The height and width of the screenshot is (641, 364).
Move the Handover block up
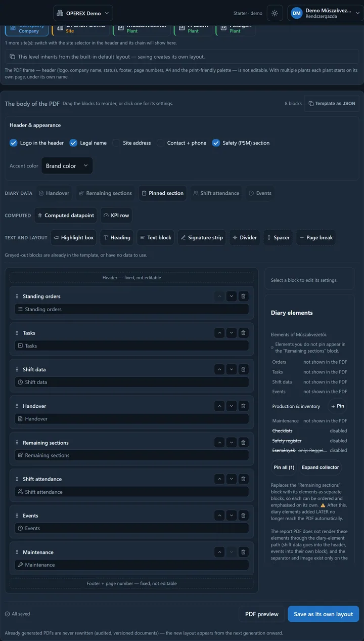[219, 406]
